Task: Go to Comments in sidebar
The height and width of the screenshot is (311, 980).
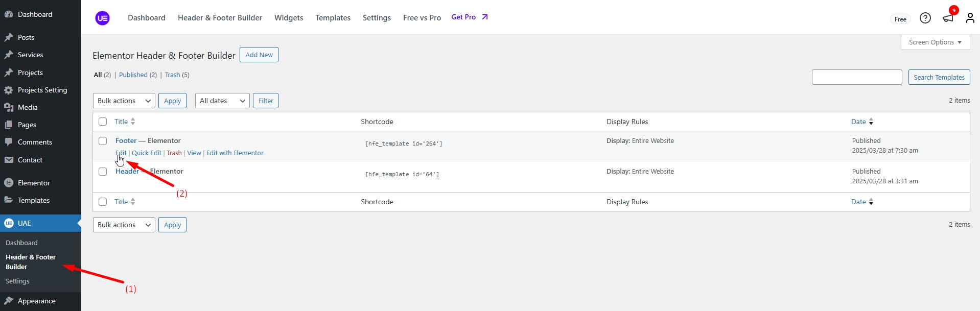Action: (35, 142)
